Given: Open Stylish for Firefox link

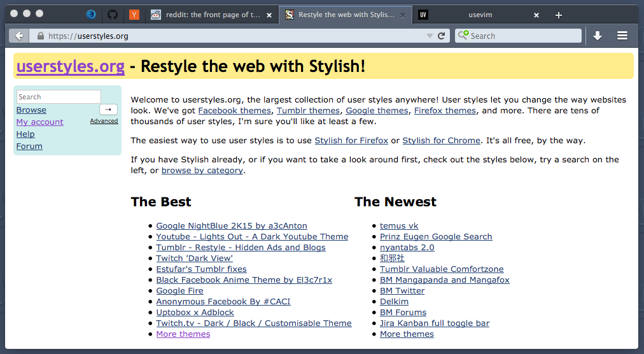Looking at the screenshot, I should (351, 141).
